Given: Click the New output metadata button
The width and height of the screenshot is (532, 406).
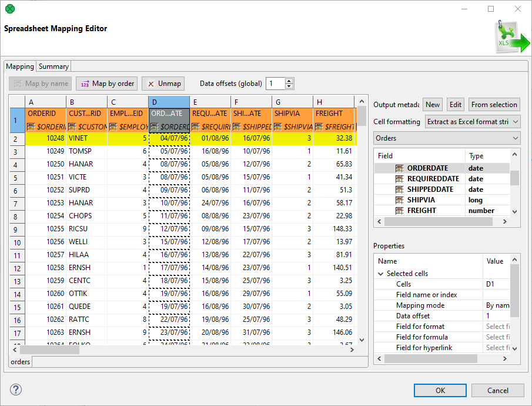Looking at the screenshot, I should 432,104.
